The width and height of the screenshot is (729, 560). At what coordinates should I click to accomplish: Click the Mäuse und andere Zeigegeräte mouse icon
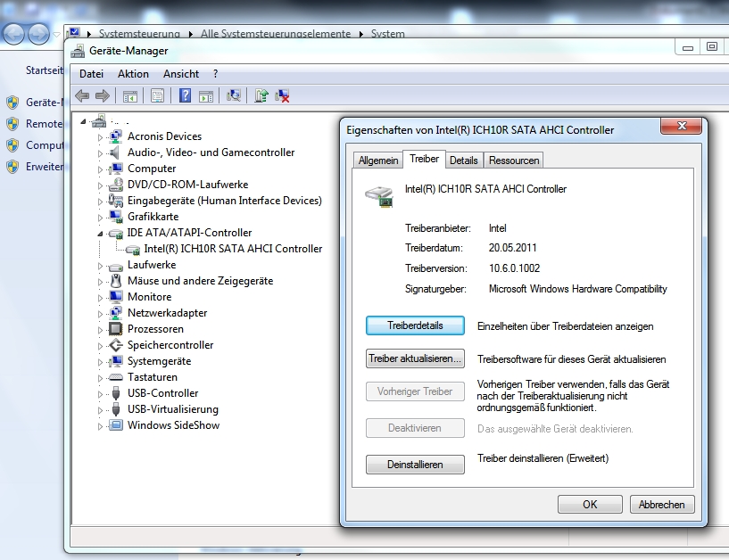point(116,281)
